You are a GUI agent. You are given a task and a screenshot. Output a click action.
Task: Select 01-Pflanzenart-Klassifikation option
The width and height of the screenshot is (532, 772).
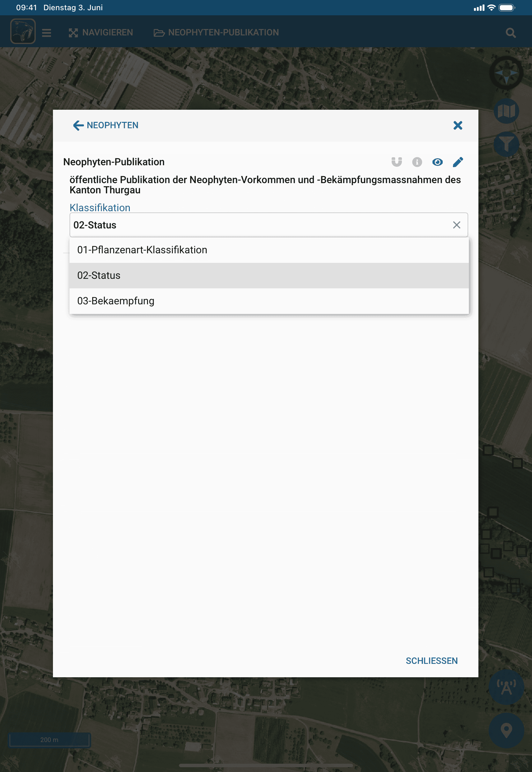click(x=269, y=250)
